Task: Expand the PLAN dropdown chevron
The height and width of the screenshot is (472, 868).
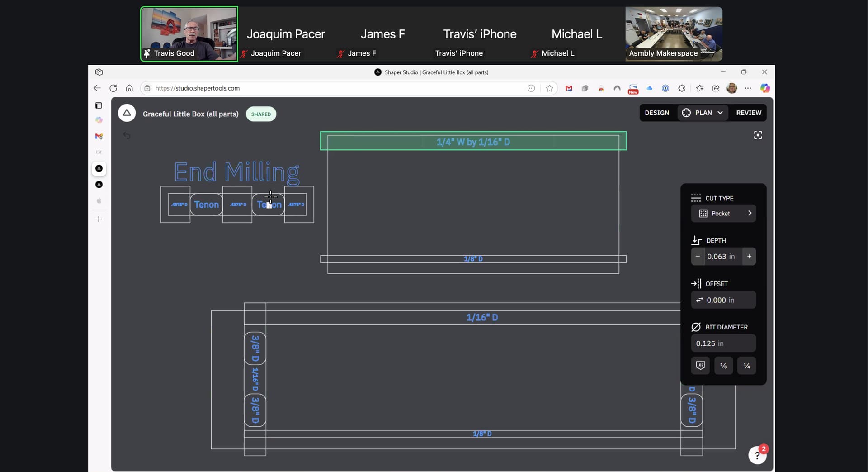Action: coord(720,113)
